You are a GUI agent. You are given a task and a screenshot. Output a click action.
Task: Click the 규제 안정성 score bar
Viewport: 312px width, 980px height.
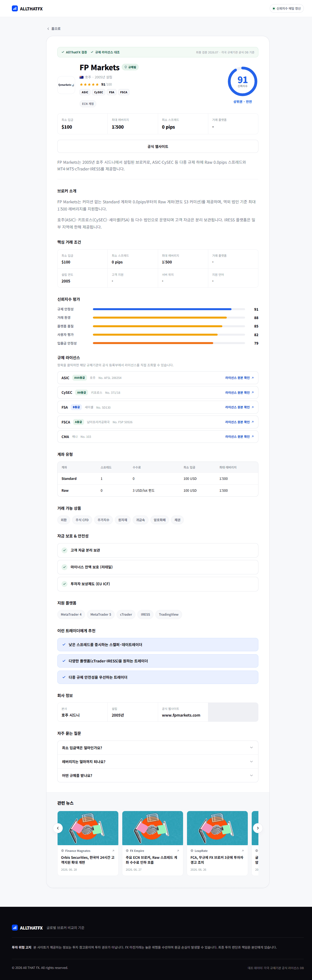click(169, 309)
